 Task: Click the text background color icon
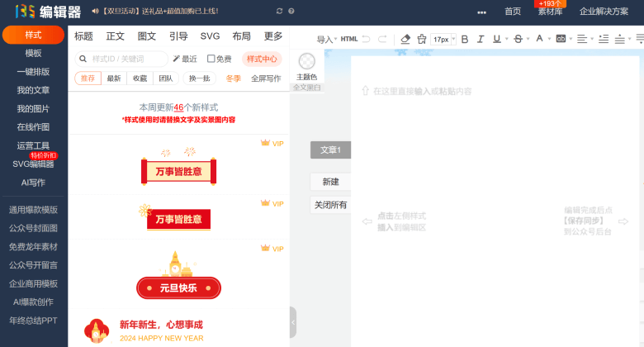point(561,39)
